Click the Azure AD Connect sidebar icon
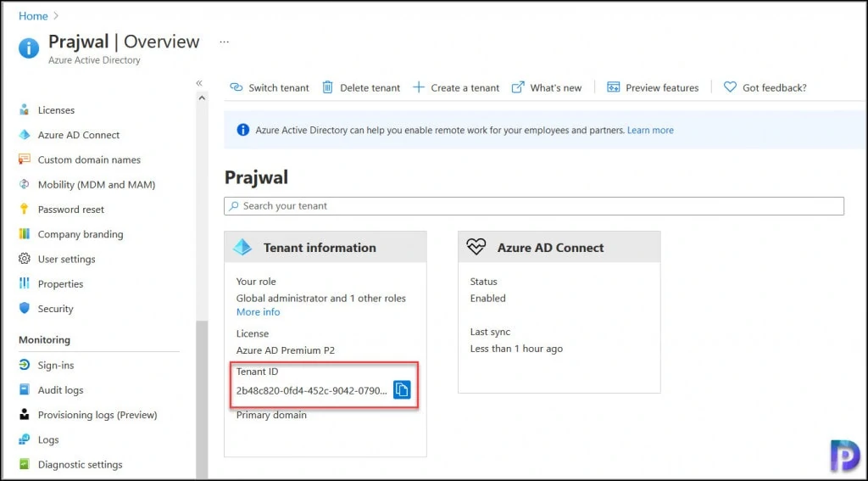This screenshot has height=481, width=868. 24,135
